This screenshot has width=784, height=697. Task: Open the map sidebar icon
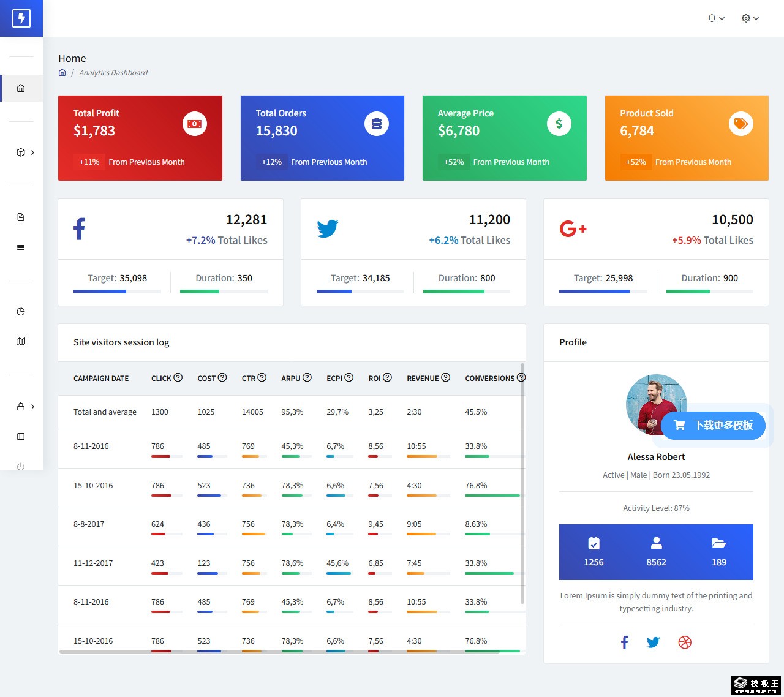pyautogui.click(x=21, y=342)
